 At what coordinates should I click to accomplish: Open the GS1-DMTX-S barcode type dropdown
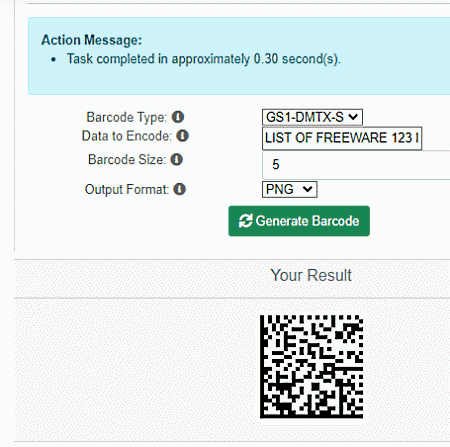(x=312, y=117)
